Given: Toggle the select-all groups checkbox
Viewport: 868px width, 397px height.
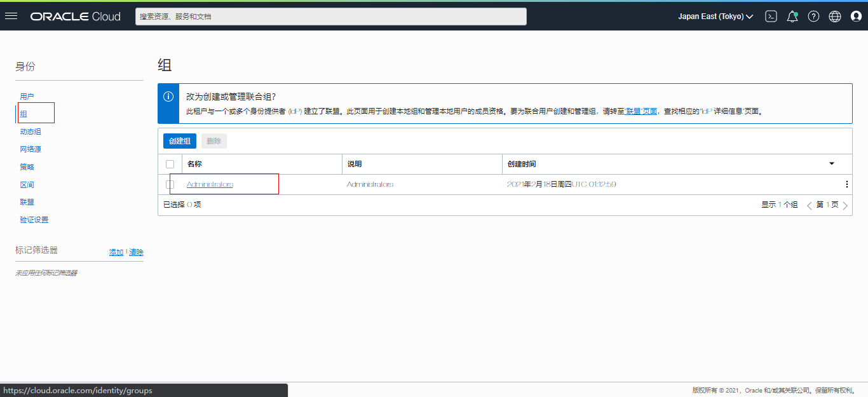Looking at the screenshot, I should [170, 164].
